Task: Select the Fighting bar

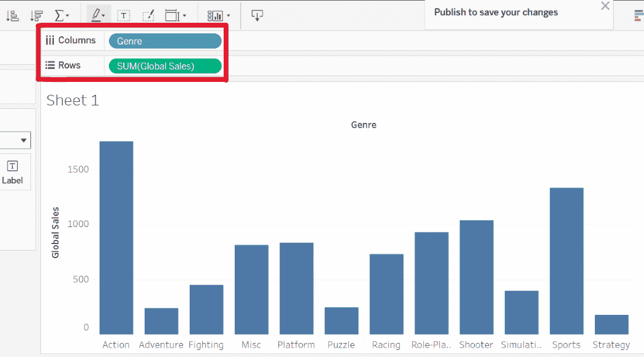Action: click(x=207, y=310)
